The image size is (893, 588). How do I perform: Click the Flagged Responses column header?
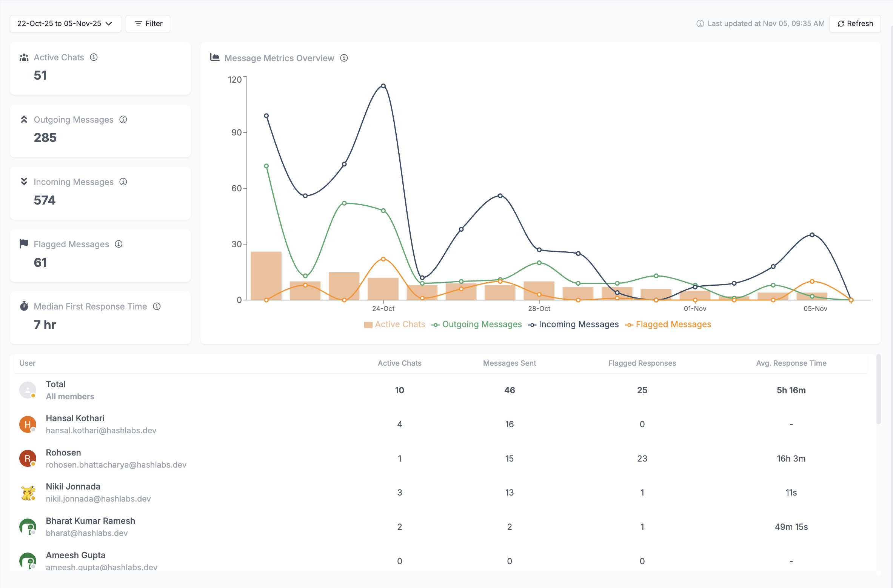(x=642, y=363)
